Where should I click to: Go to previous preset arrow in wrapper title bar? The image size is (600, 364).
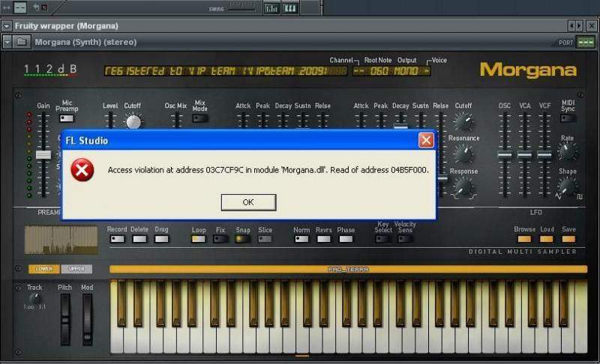click(571, 26)
